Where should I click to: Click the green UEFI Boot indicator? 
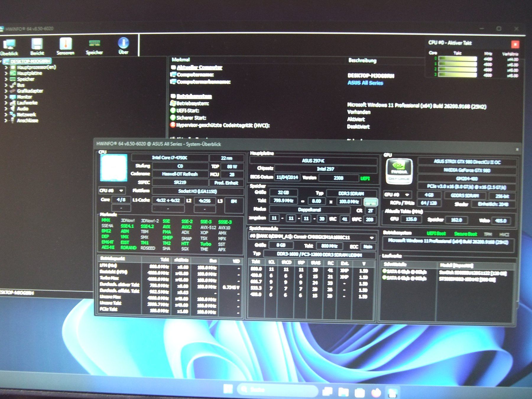click(x=436, y=233)
